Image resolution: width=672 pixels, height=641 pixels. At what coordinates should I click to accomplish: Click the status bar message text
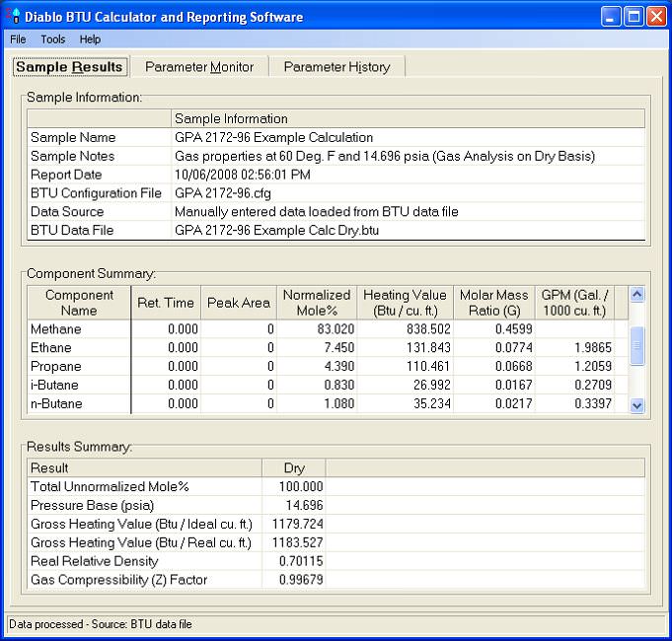pos(101,624)
